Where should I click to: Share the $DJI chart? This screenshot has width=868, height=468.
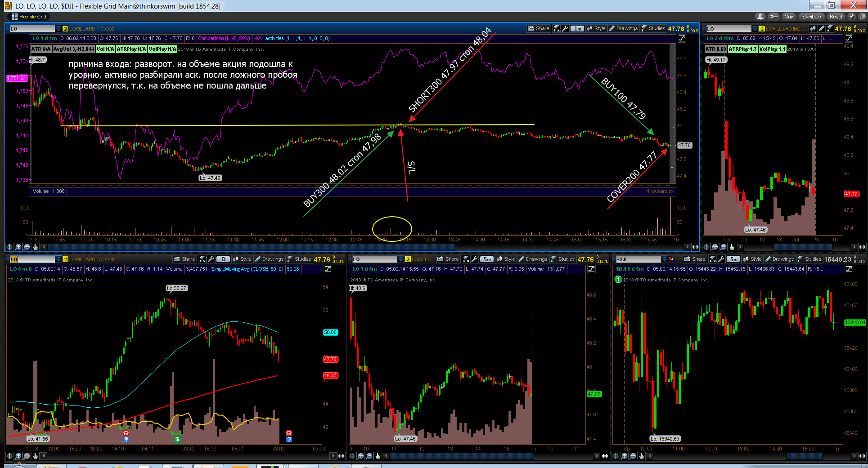coord(695,259)
